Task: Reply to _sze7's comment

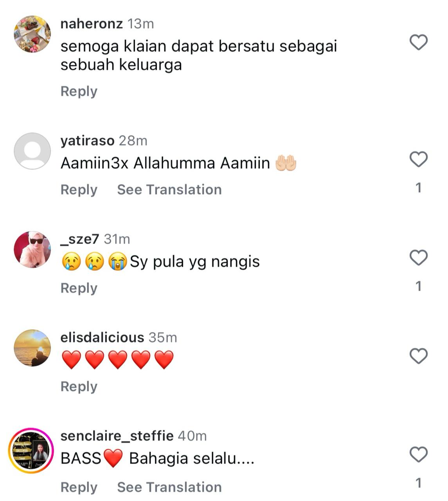Action: [79, 288]
